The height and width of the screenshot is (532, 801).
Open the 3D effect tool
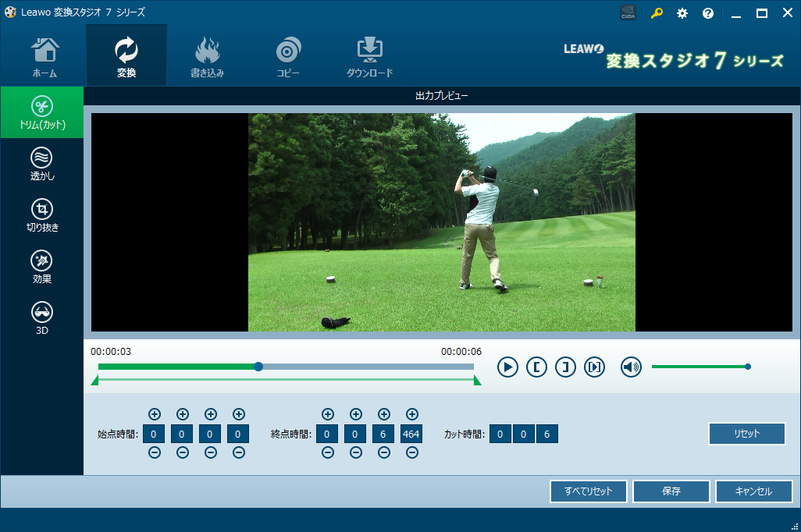(x=42, y=319)
